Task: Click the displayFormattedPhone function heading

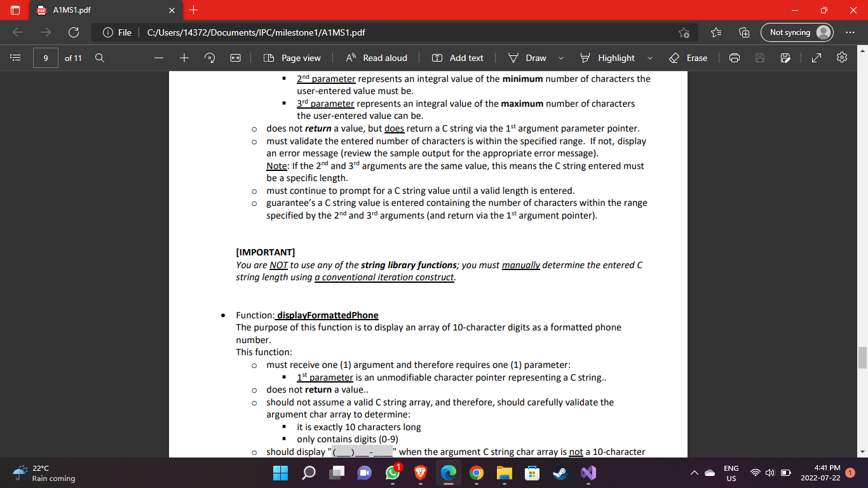Action: pos(328,315)
